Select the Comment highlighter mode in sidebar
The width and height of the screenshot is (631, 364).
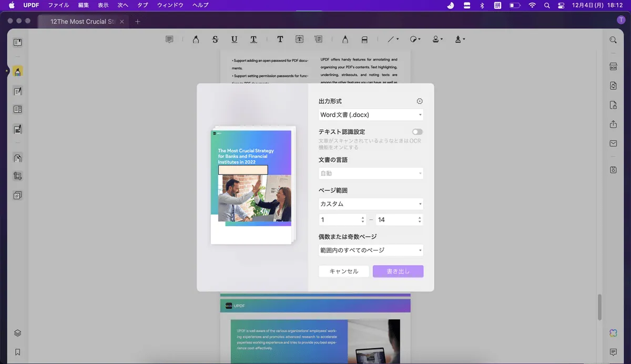click(17, 71)
